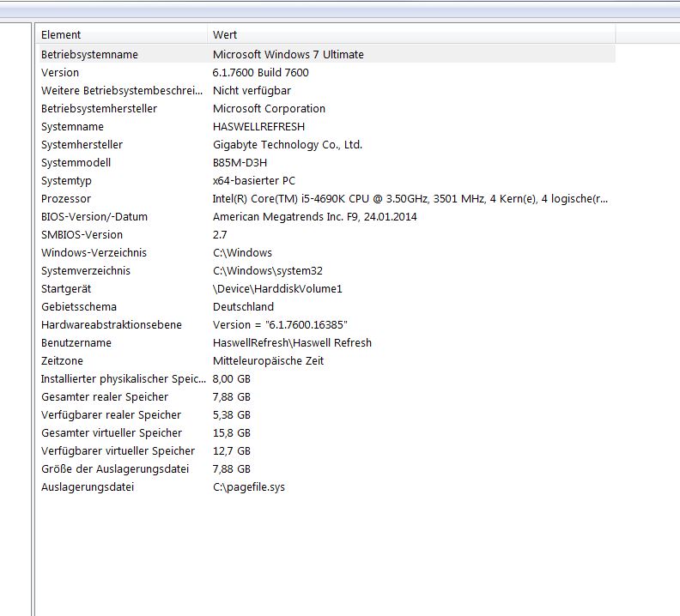680x616 pixels.
Task: Click the Intel Core i5-4690K CPU value
Action: (410, 198)
